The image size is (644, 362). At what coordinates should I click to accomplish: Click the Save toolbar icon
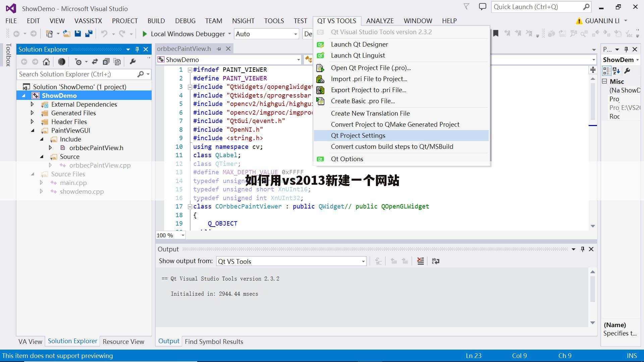click(78, 34)
